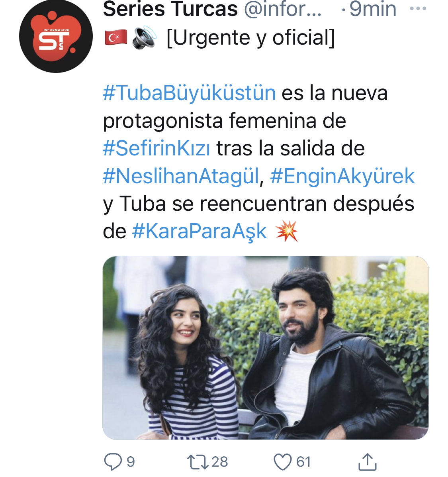Image resolution: width=448 pixels, height=477 pixels.
Task: Open the #SefirinKızı hashtag
Action: 156,149
